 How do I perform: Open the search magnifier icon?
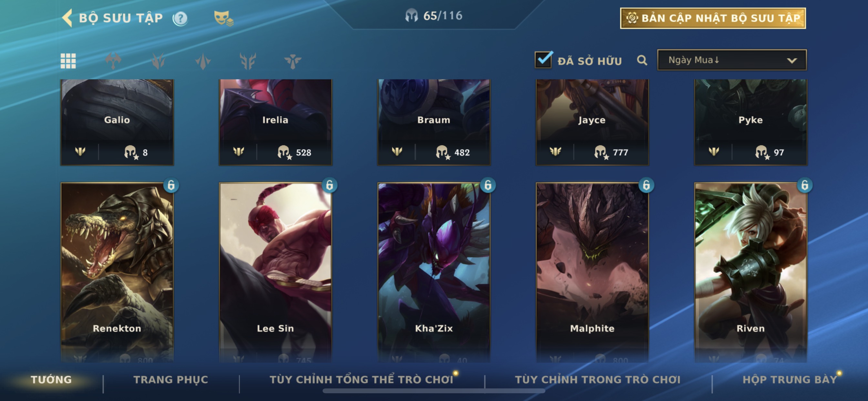[x=642, y=60]
